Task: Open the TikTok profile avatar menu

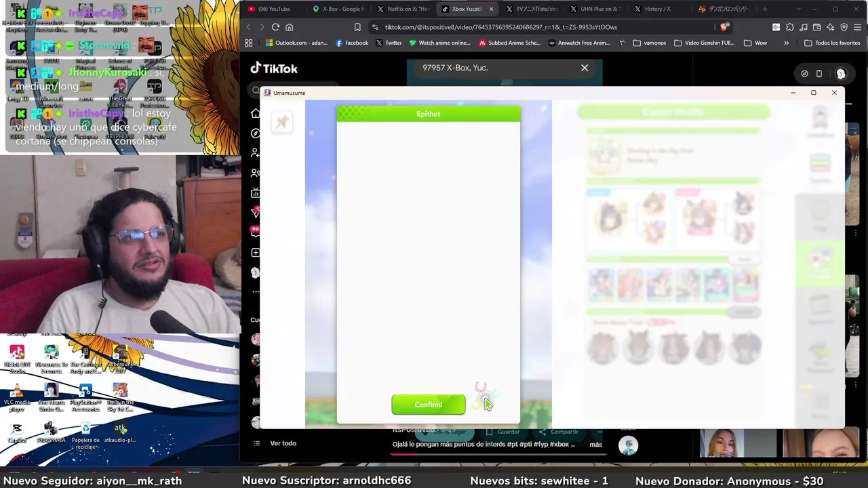Action: [841, 74]
